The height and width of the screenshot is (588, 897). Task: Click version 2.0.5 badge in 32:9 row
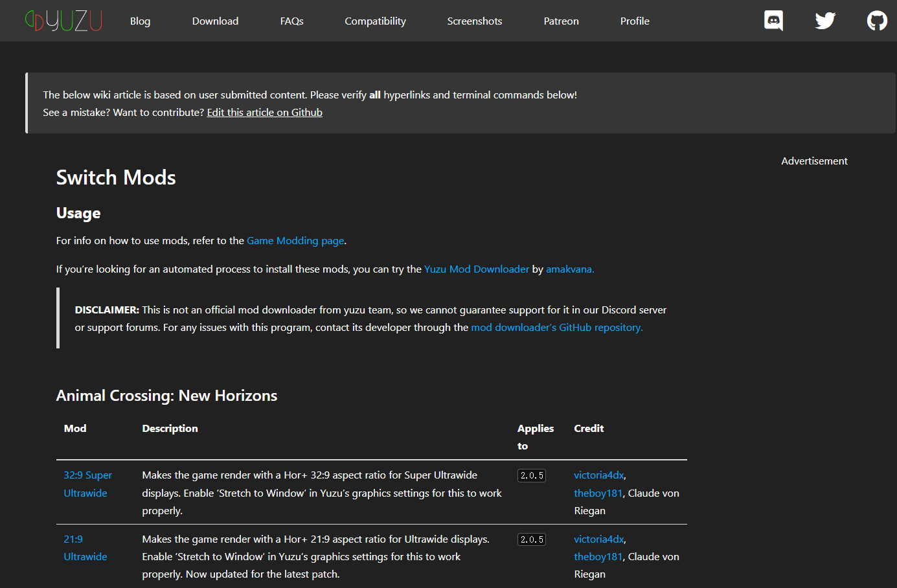pyautogui.click(x=532, y=475)
